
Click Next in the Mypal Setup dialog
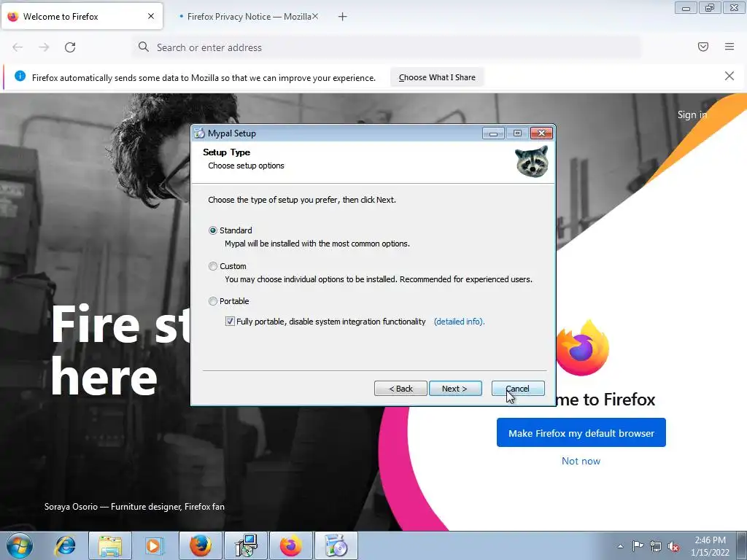coord(455,389)
